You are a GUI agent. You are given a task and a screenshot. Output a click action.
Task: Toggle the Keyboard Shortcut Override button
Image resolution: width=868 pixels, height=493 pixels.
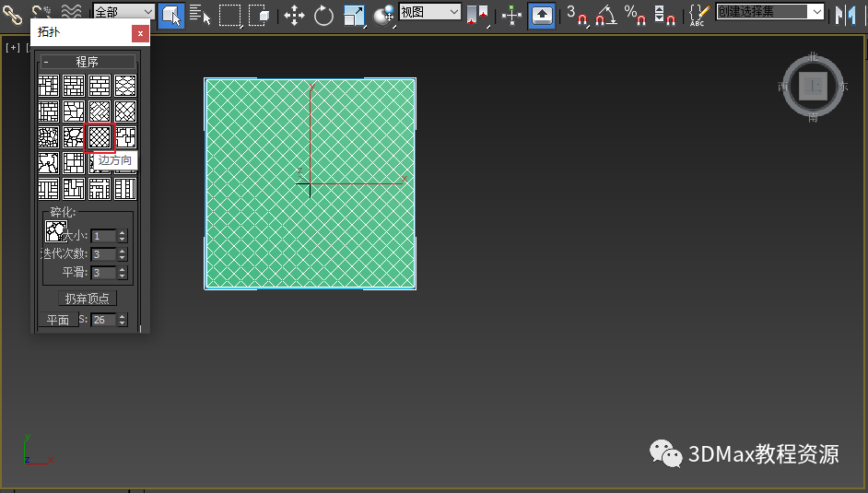(x=542, y=16)
